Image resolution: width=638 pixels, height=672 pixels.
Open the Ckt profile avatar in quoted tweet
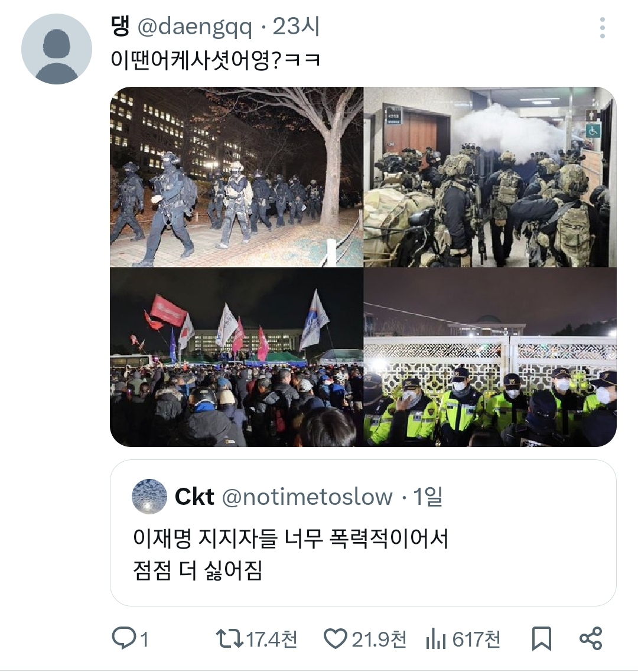coord(149,496)
